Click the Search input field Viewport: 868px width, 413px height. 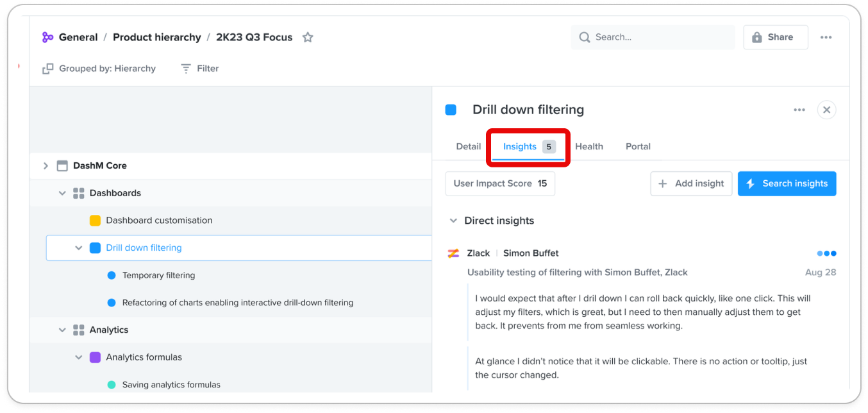click(660, 37)
